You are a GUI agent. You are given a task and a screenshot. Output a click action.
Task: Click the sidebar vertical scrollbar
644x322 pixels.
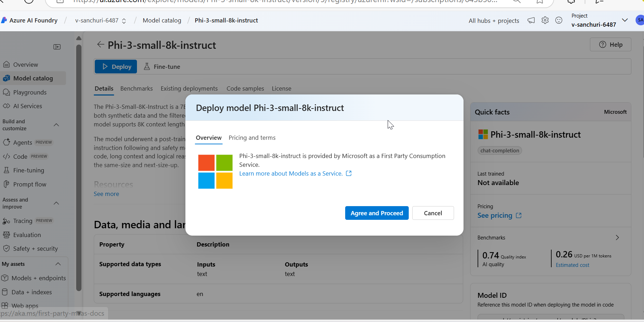79,168
